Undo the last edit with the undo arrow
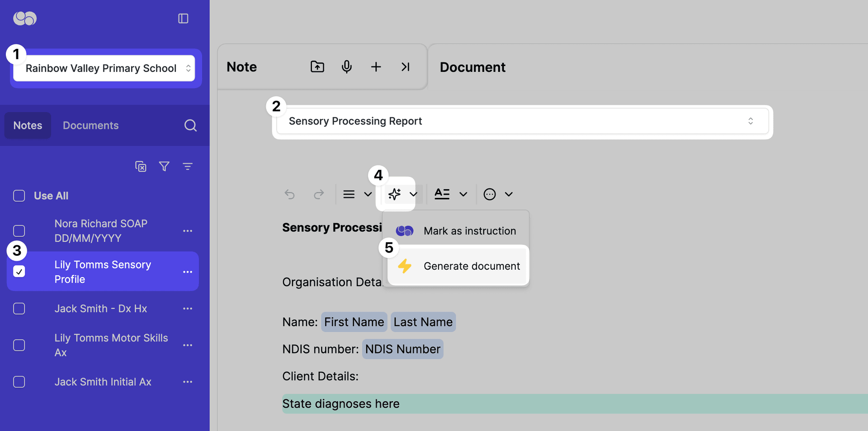This screenshot has width=868, height=431. point(290,194)
